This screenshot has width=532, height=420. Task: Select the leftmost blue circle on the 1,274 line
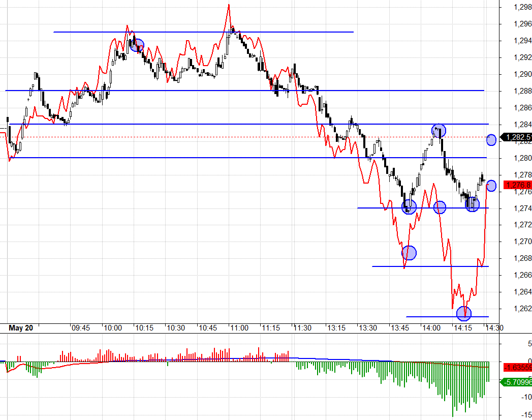(x=409, y=207)
